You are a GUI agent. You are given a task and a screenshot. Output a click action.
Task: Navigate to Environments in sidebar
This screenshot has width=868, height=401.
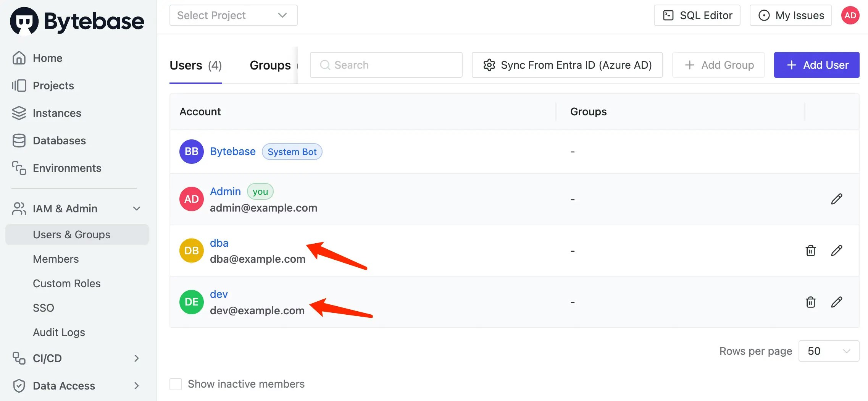click(67, 168)
